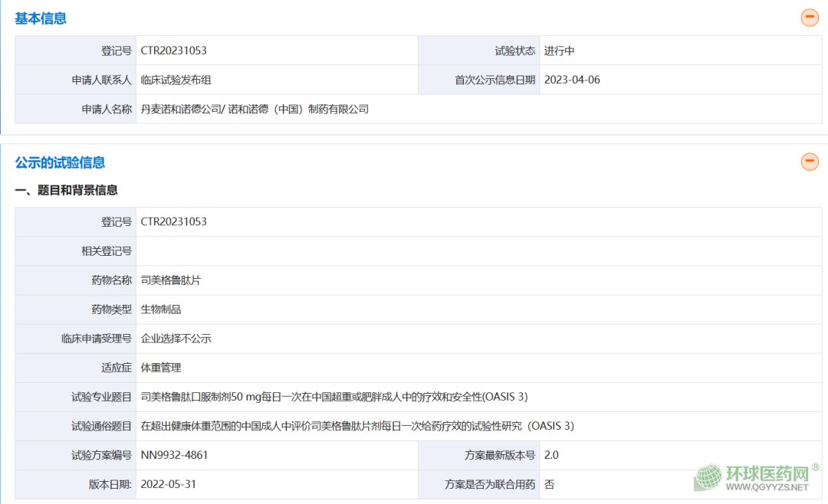Collapse the 基本信息 section with minus icon
Screen dimensions: 828x504
coord(810,18)
